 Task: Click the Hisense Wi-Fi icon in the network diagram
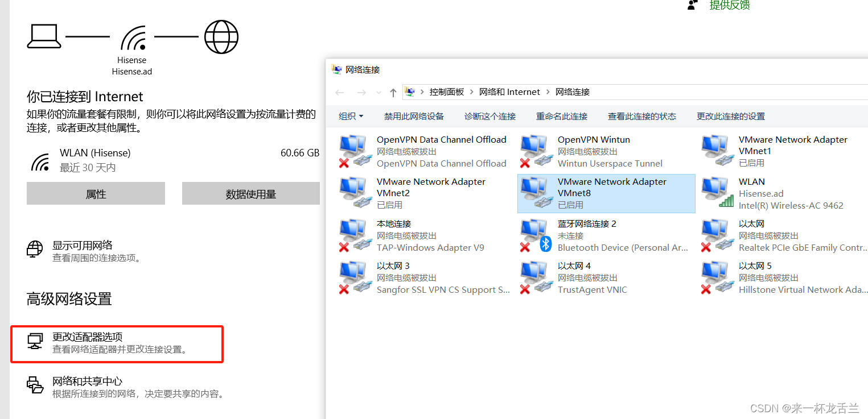point(132,38)
